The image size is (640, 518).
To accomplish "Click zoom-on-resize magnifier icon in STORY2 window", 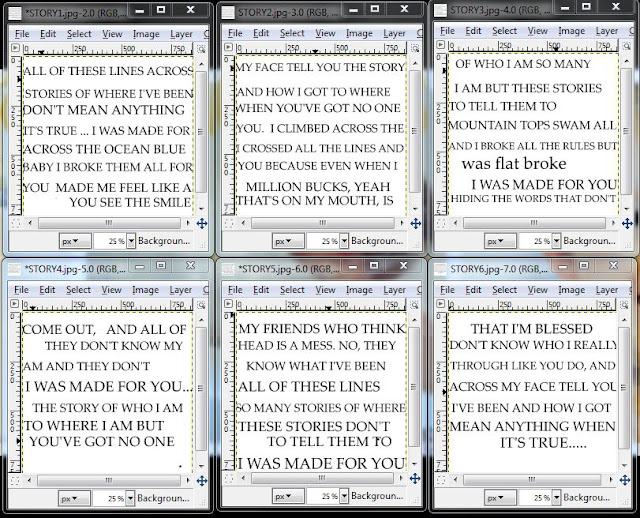I will pos(415,49).
